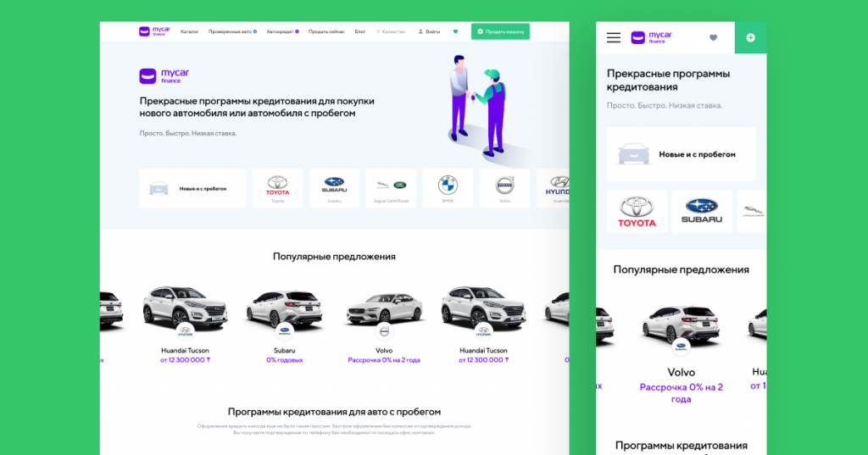Click the mycar finance logo in the mobile header
This screenshot has height=455, width=868.
click(652, 37)
